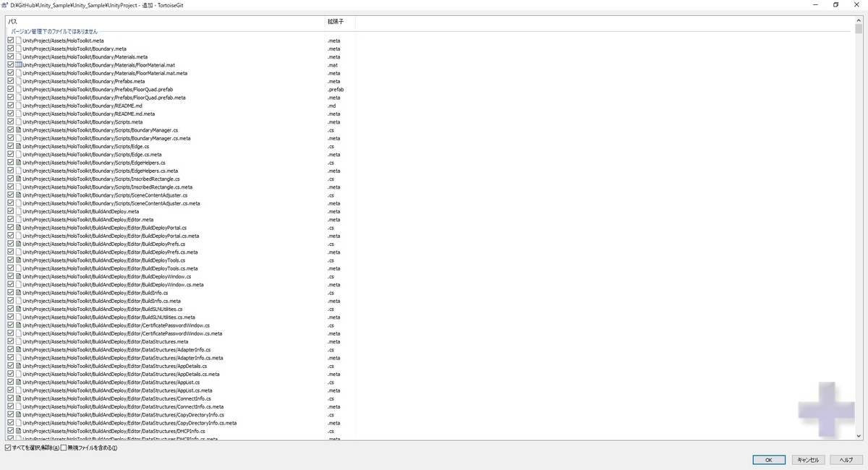The height and width of the screenshot is (470, 868).
Task: Click the C# file icon for CopyDirectoryInfo.cs
Action: pos(19,415)
